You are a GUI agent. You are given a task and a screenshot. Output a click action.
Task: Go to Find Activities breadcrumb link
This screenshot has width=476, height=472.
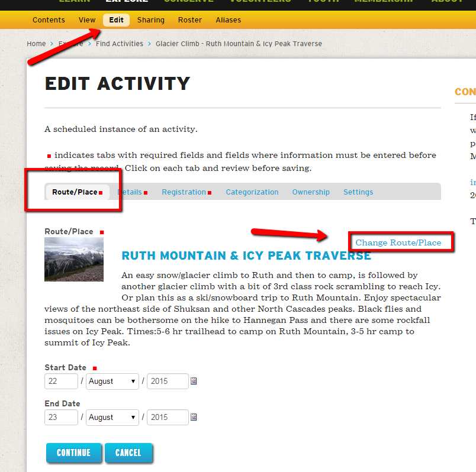coord(120,44)
